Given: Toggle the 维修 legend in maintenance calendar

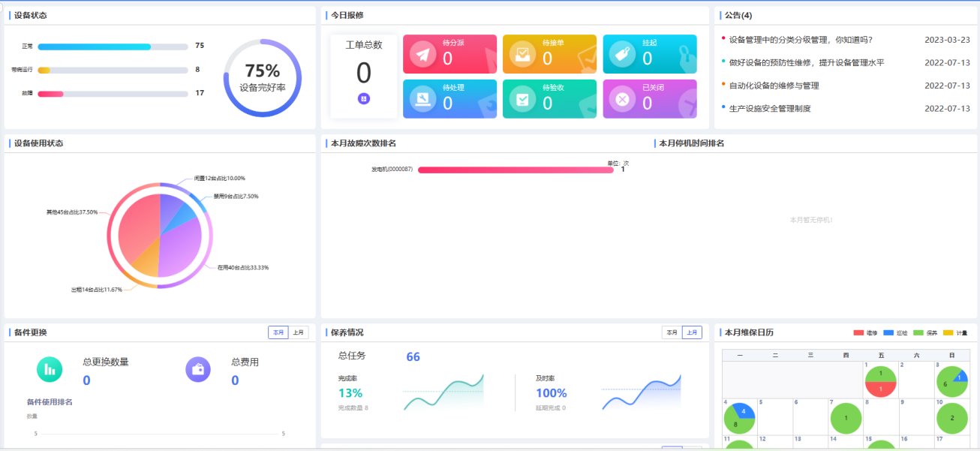Looking at the screenshot, I should point(865,332).
